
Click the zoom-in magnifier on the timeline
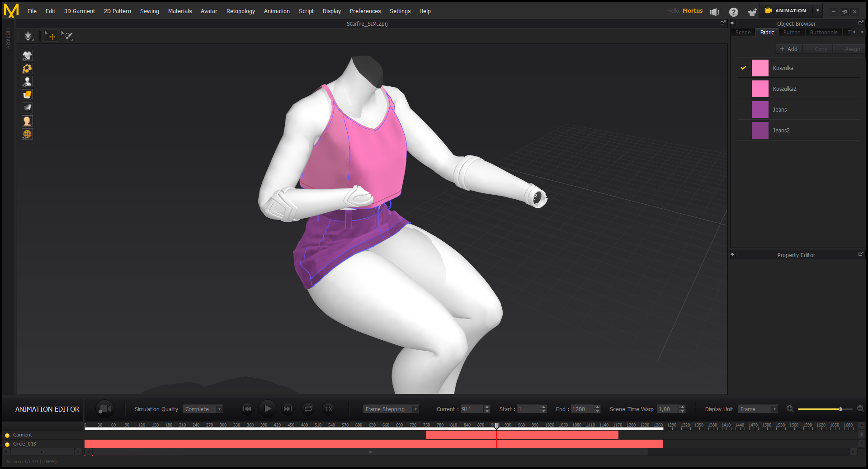coord(790,409)
